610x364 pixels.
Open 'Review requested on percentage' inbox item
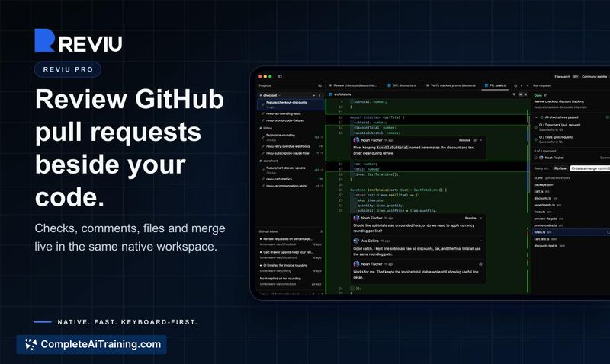[x=291, y=241]
